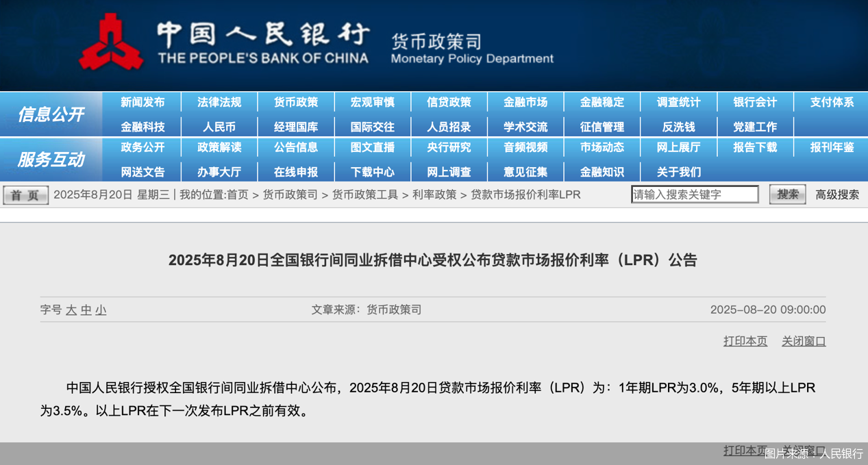The height and width of the screenshot is (465, 868).
Task: Set font size to 大
Action: [x=71, y=310]
